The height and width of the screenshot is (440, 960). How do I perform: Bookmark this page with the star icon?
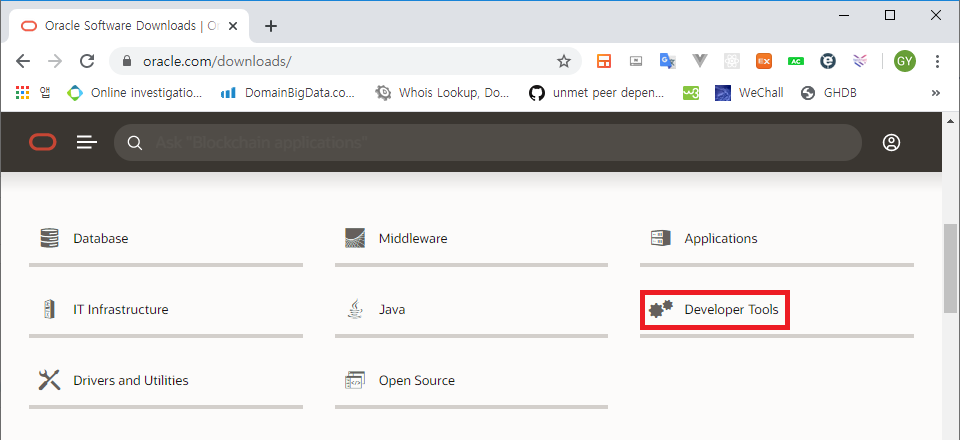pos(564,61)
